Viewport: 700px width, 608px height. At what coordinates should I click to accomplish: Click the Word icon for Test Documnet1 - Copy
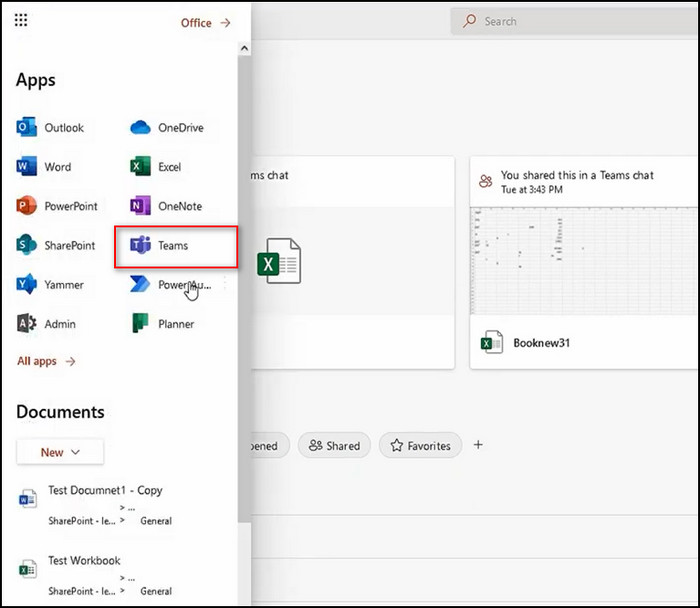[27, 499]
